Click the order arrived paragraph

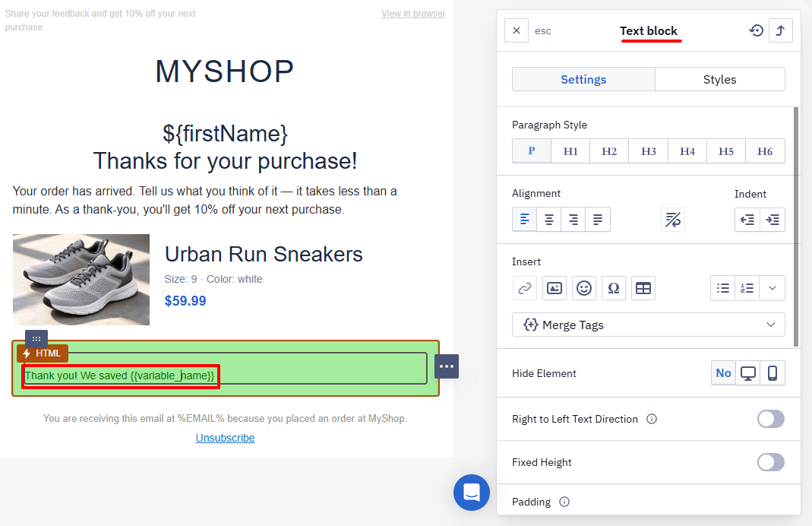coord(204,200)
